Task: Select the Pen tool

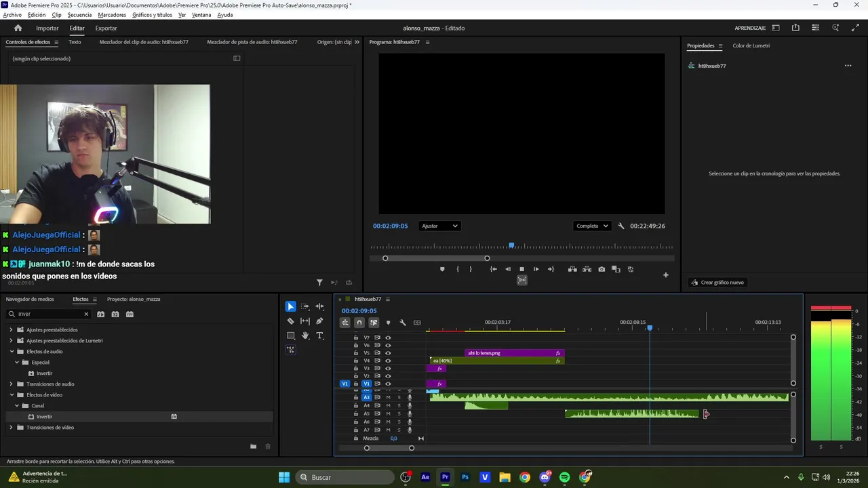Action: click(x=319, y=321)
